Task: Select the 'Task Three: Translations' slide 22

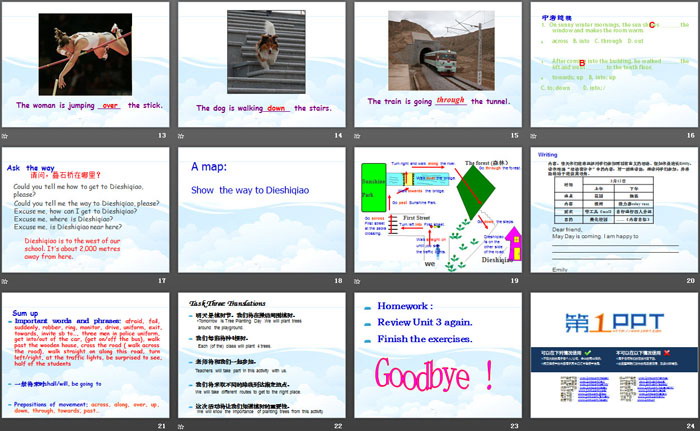Action: (x=262, y=354)
